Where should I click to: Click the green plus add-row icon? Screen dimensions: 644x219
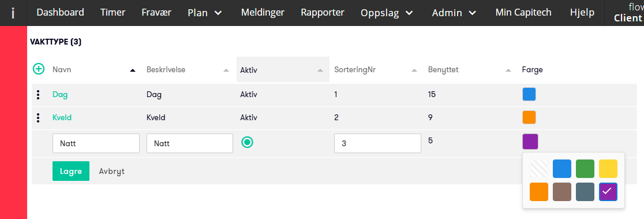point(38,69)
